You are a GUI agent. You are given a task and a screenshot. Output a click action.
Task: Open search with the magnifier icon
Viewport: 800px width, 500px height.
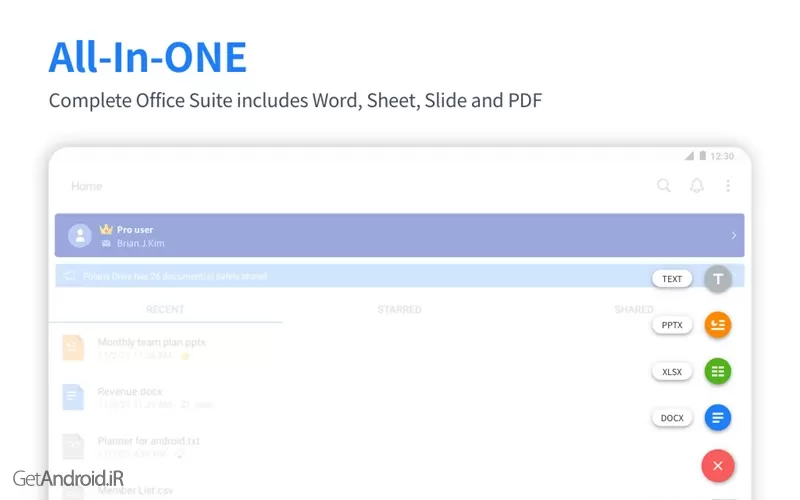664,186
